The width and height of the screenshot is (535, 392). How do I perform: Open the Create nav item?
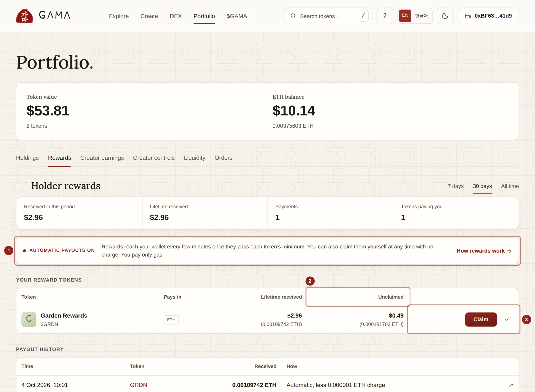click(x=149, y=16)
